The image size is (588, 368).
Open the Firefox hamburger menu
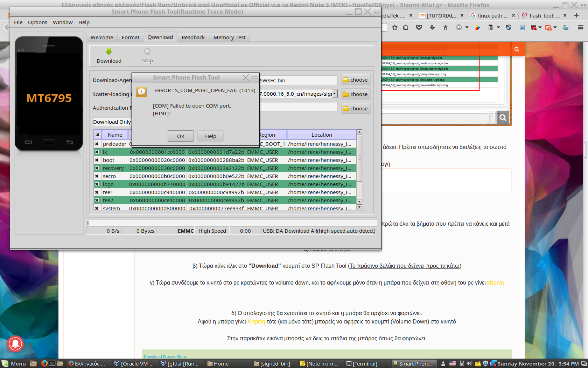(x=580, y=27)
